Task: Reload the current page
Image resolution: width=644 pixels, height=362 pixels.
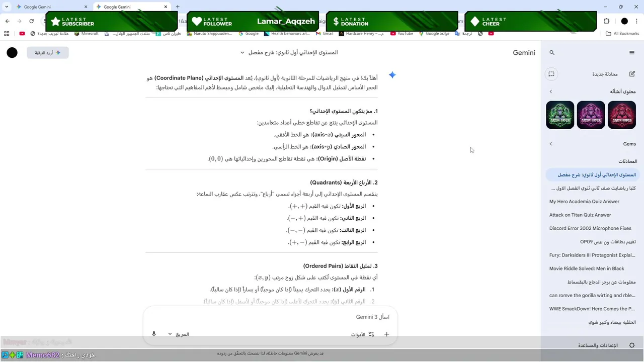Action: [x=32, y=21]
